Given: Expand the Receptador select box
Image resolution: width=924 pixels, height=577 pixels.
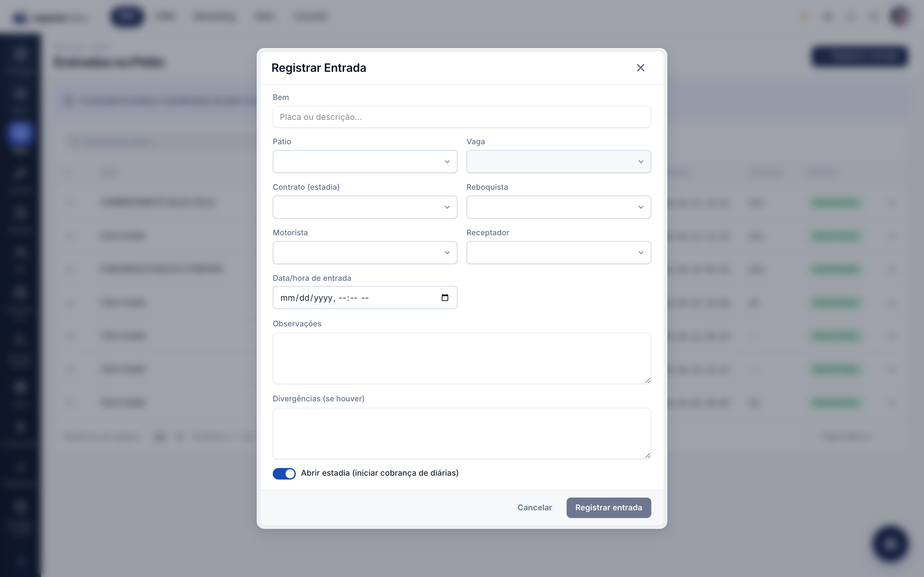Looking at the screenshot, I should [x=559, y=252].
